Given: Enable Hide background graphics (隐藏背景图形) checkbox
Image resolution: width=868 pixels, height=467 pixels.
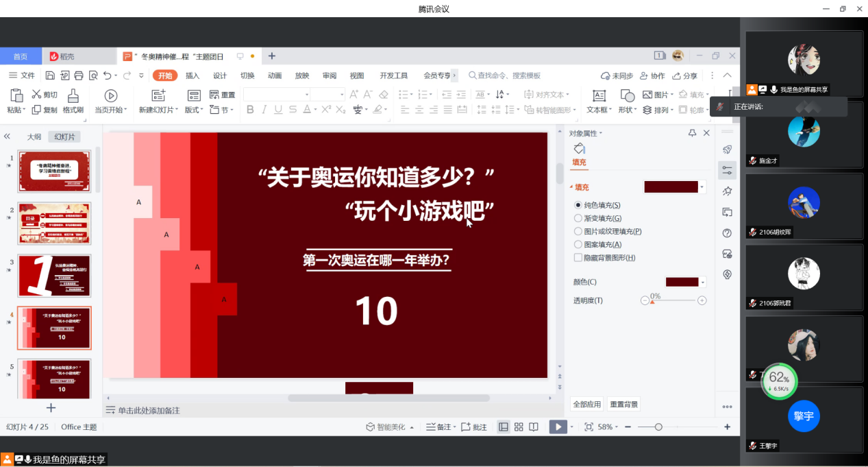Looking at the screenshot, I should point(578,258).
